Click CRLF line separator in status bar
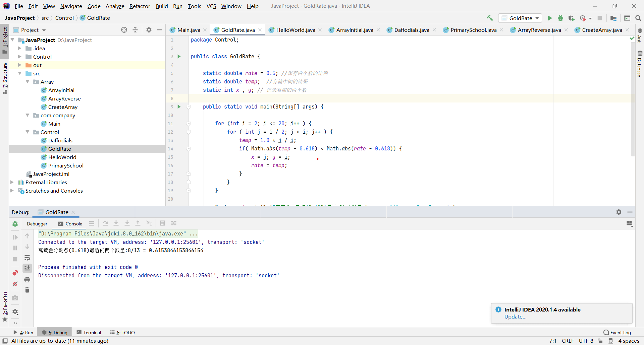The width and height of the screenshot is (644, 345). 568,341
